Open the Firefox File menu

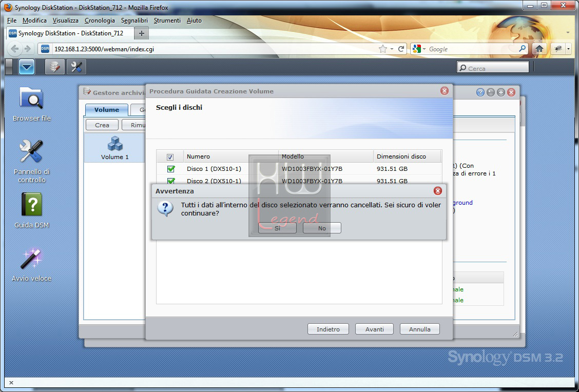[x=12, y=21]
